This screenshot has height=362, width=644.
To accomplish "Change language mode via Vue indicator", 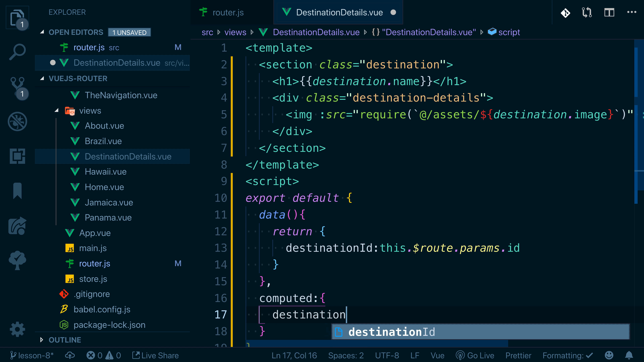I will pyautogui.click(x=438, y=355).
